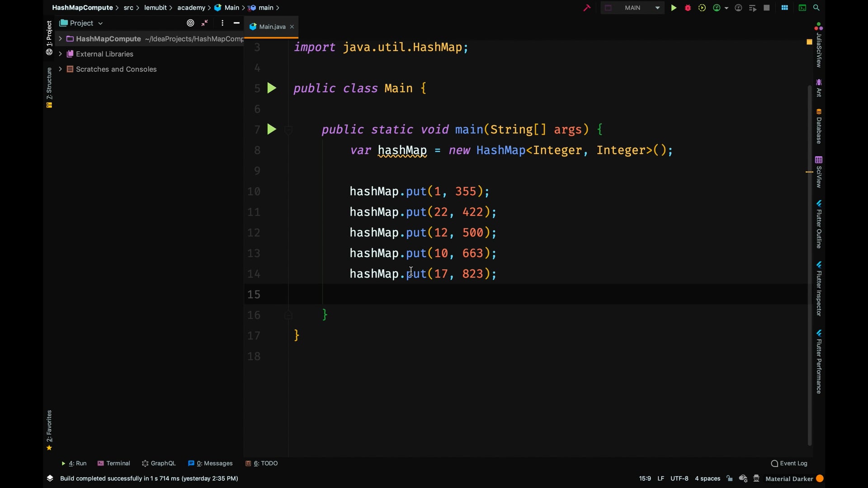The height and width of the screenshot is (488, 868).
Task: Click the grey gauge icon in the toolbar
Action: tap(738, 8)
